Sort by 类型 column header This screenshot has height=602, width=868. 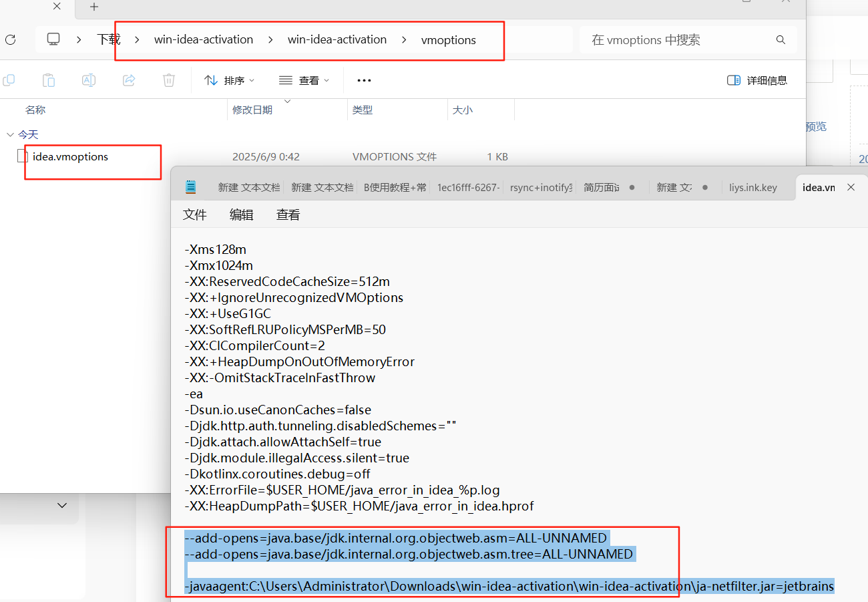tap(363, 110)
